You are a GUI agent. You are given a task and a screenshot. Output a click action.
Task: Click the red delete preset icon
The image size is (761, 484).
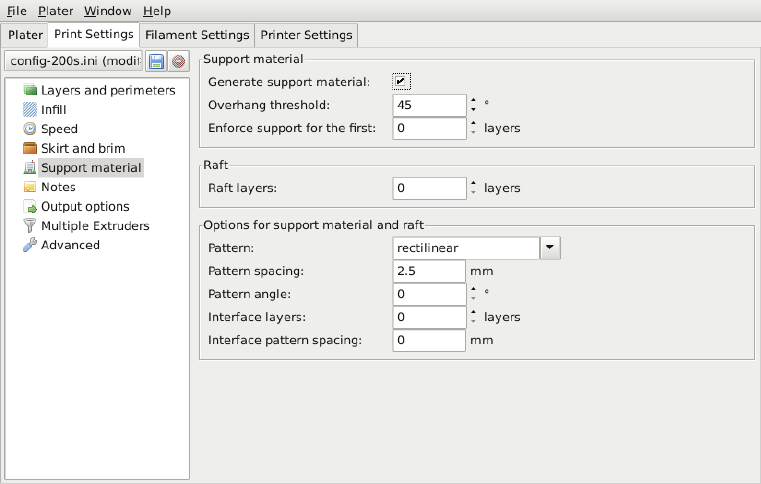coord(178,62)
